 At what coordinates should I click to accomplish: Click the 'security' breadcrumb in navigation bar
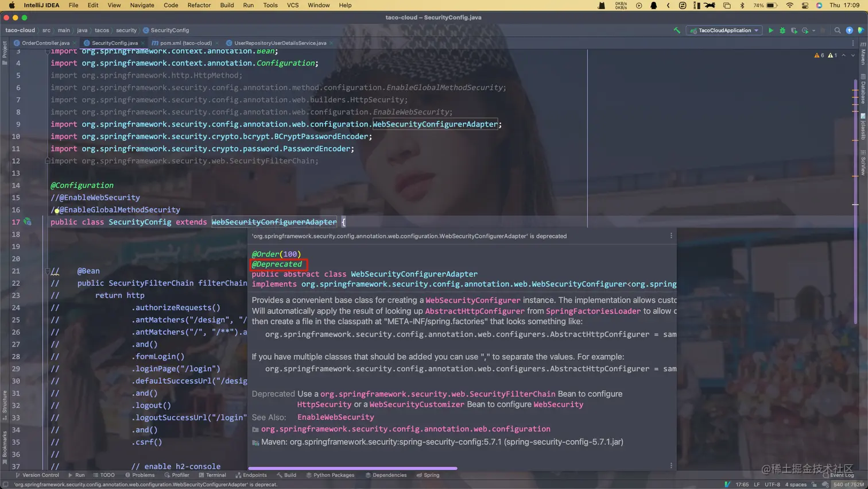point(126,30)
